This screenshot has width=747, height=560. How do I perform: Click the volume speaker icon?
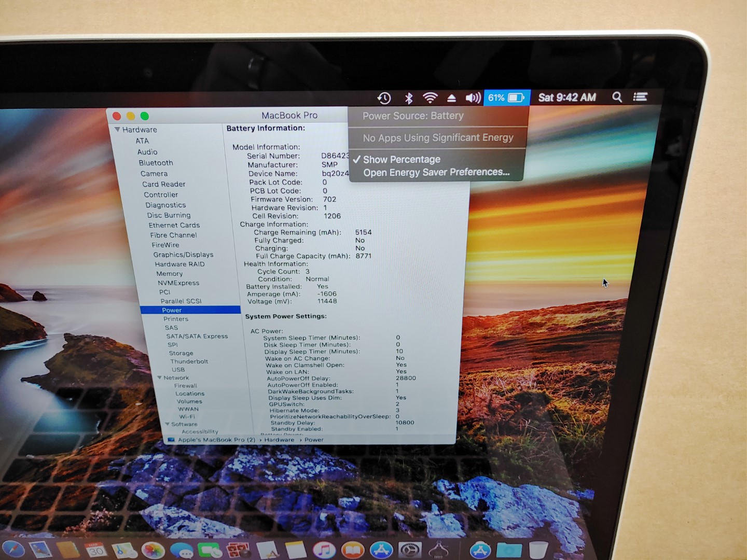point(472,98)
